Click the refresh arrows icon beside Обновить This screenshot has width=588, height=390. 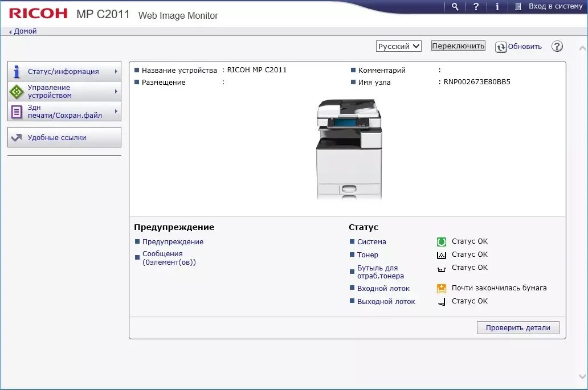pos(501,47)
